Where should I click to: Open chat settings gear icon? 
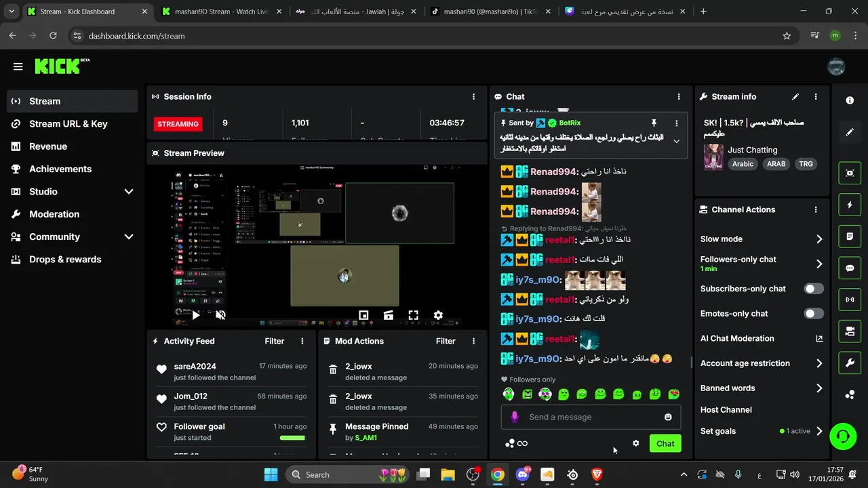tap(635, 443)
